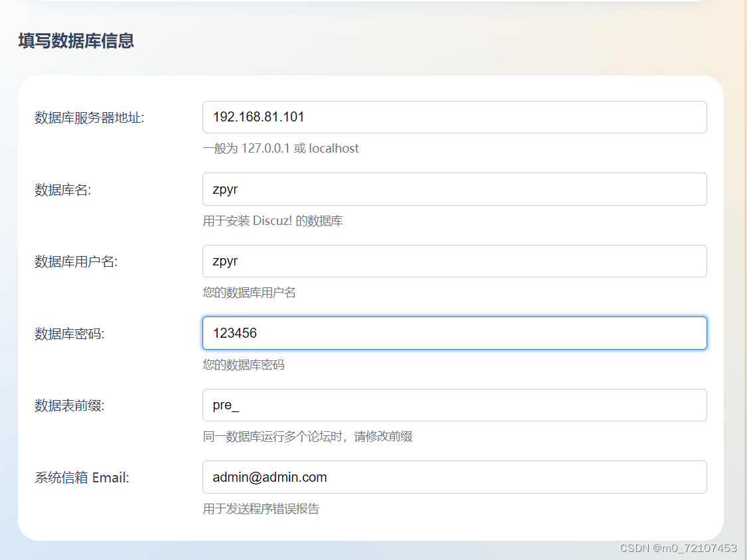The height and width of the screenshot is (560, 747).
Task: Click the hint 同一数据库运行多个论坛时，请修改前缀
Action: pos(307,437)
